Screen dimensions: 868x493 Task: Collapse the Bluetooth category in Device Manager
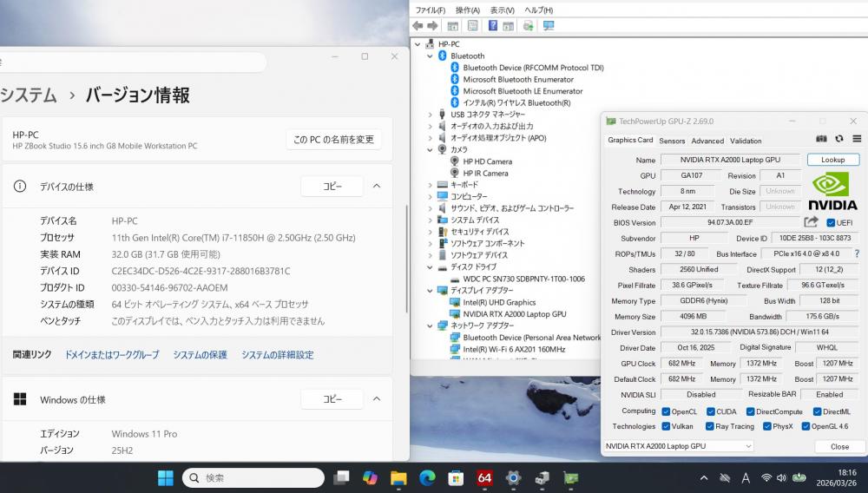(430, 56)
